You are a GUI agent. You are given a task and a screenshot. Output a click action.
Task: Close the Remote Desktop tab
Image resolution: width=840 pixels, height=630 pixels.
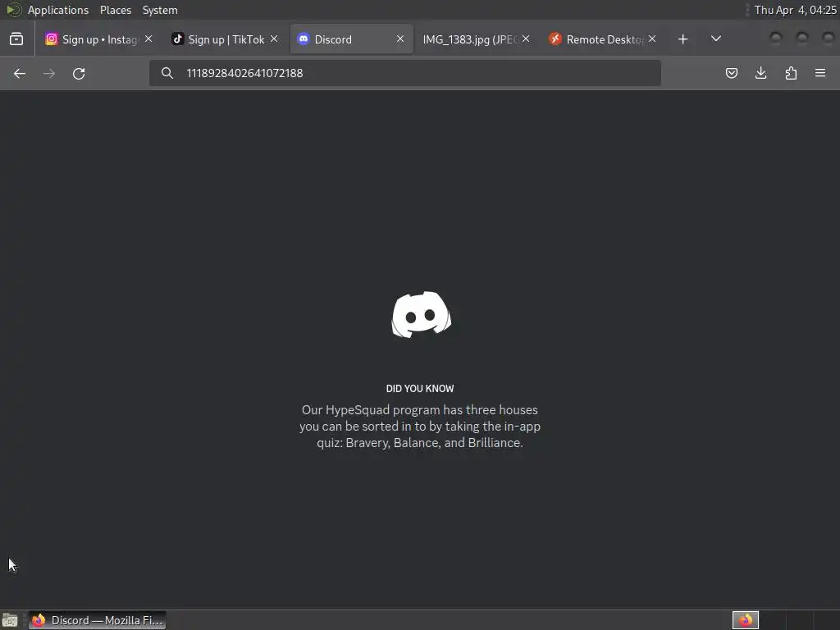652,39
